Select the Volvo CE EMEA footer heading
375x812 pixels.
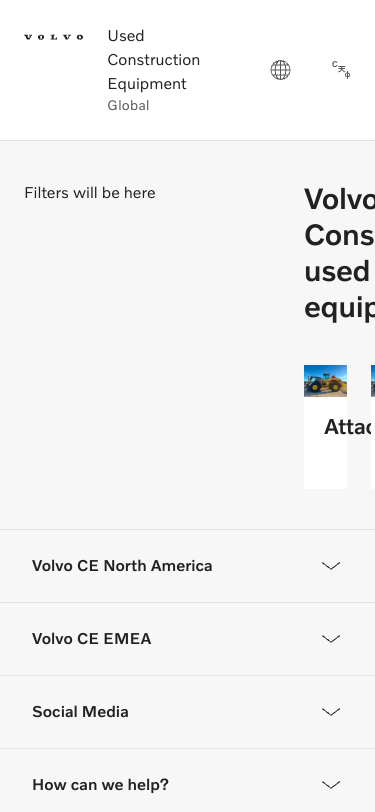tap(92, 639)
